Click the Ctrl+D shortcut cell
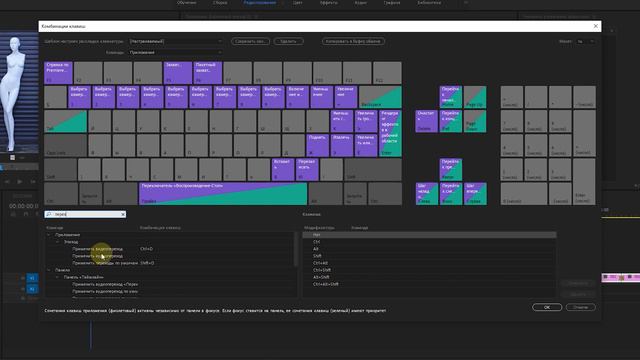 pos(147,249)
